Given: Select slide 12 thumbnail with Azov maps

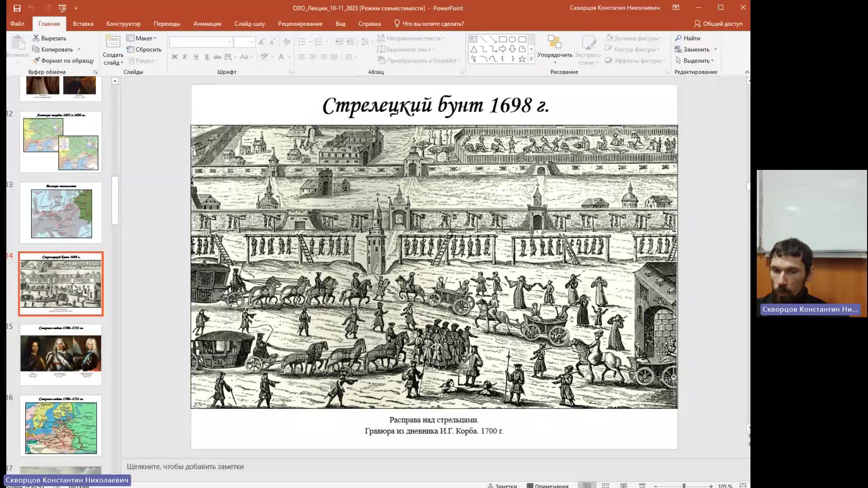Looking at the screenshot, I should pos(61,142).
